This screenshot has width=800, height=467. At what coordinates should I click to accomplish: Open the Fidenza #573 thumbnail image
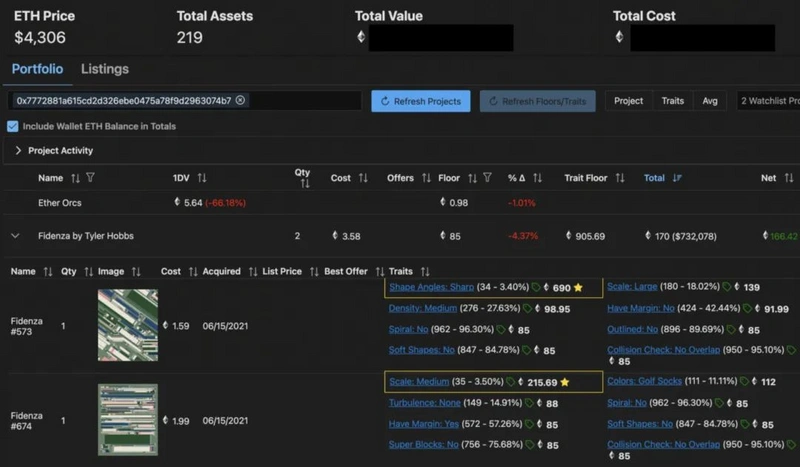coord(127,325)
